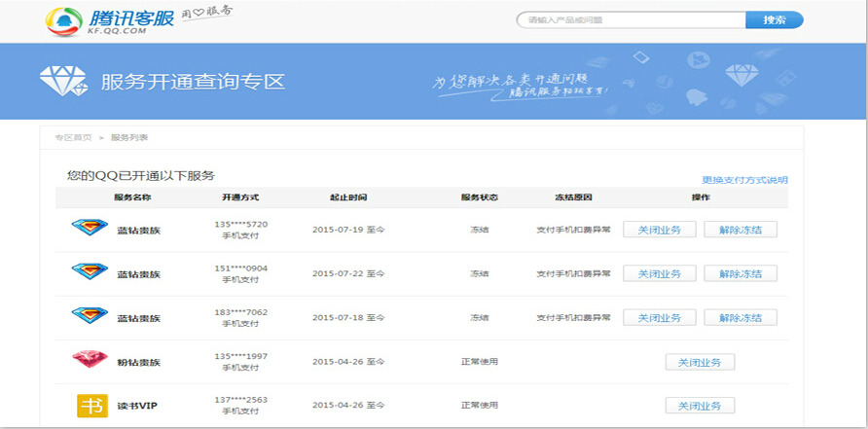Click the diamond icon in the banner
Screen dimensions: 868x429
[61, 82]
